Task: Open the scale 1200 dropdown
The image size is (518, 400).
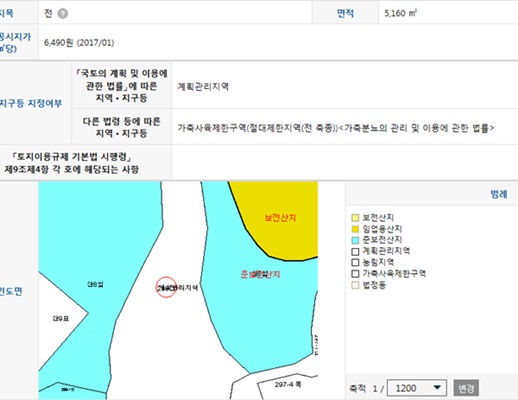Action: point(417,388)
